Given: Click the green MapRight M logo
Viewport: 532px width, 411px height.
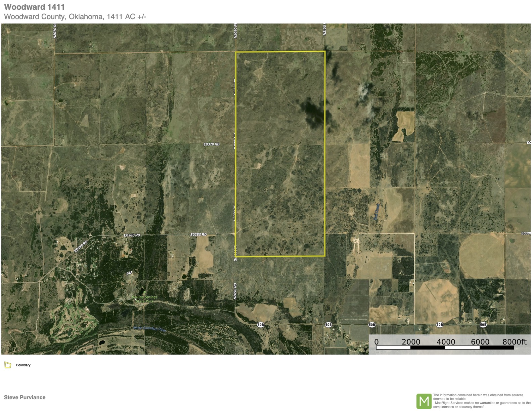Looking at the screenshot, I should click(x=424, y=401).
